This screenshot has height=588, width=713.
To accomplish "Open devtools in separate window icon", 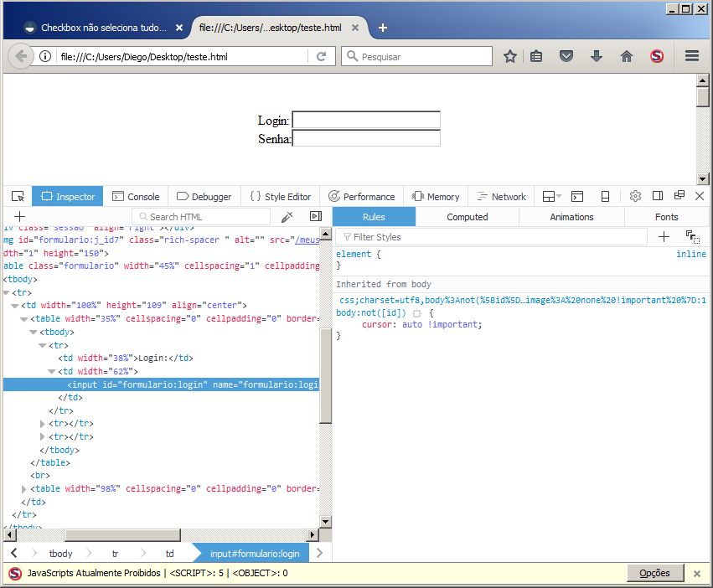I will pos(679,195).
